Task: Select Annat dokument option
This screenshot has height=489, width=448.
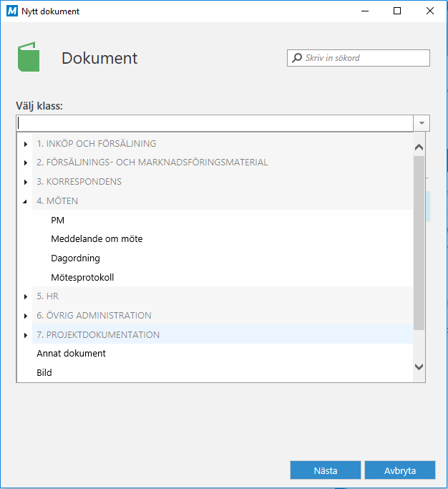Action: click(71, 354)
